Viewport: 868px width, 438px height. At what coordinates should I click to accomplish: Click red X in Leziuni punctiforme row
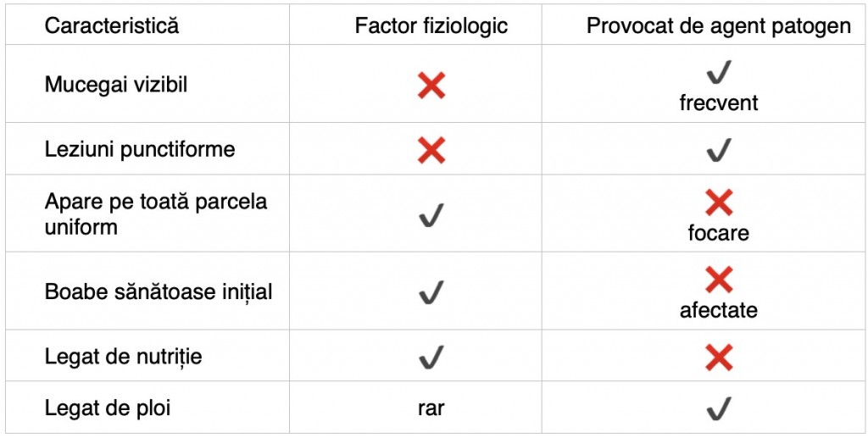431,150
